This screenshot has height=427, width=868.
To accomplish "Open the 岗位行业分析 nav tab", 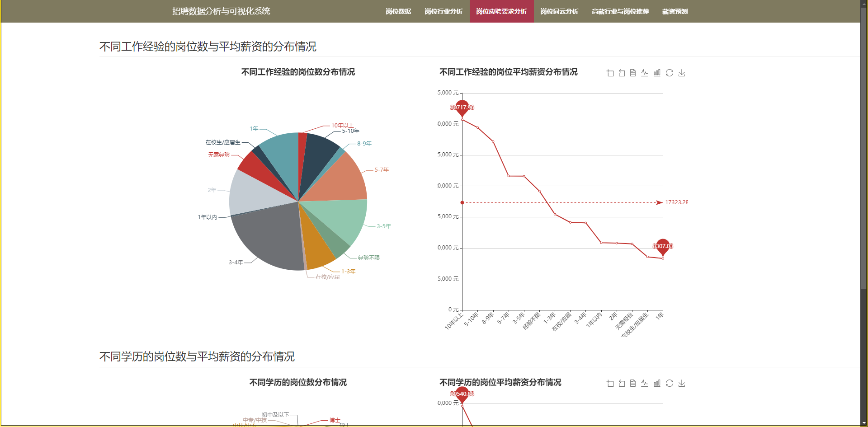I will pyautogui.click(x=443, y=11).
